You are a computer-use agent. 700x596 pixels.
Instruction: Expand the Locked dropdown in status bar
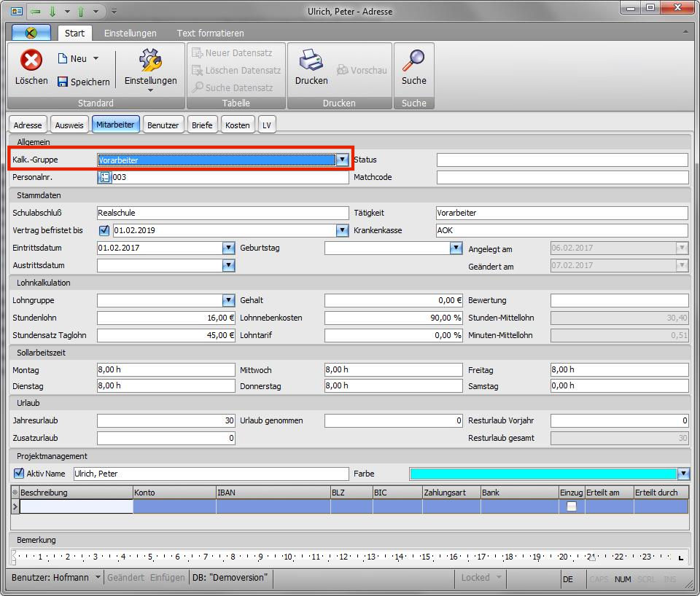[x=498, y=577]
